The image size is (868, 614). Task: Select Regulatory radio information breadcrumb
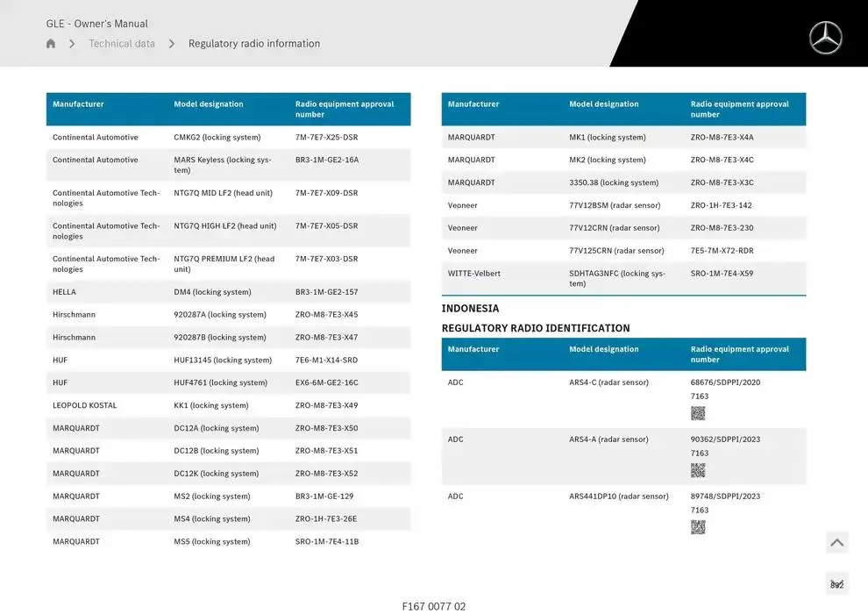(254, 44)
